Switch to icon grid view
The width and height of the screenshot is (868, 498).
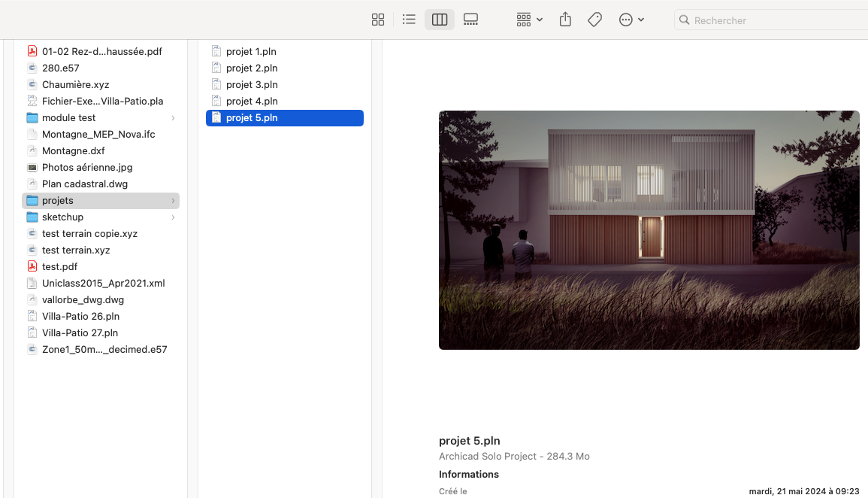click(x=378, y=20)
